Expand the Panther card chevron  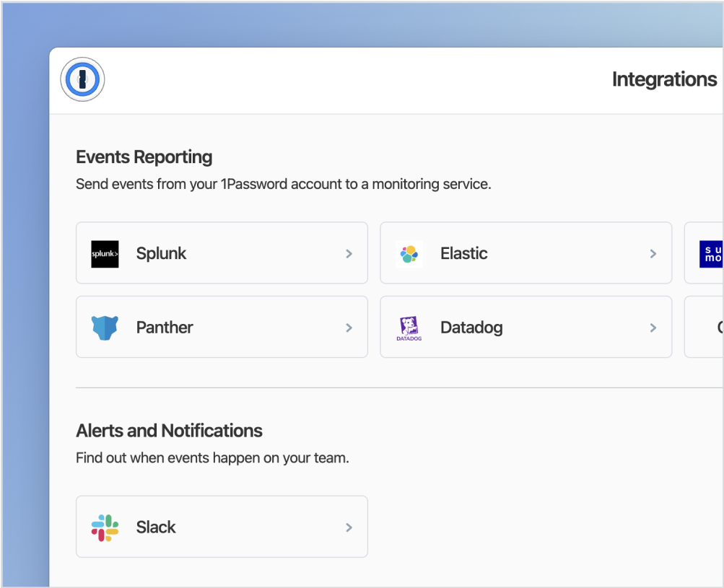pyautogui.click(x=349, y=328)
